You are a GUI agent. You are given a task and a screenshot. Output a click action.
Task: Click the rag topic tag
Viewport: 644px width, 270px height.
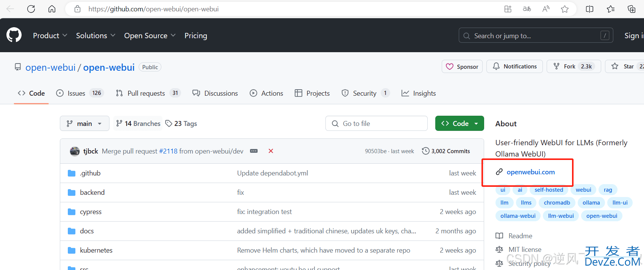point(608,190)
